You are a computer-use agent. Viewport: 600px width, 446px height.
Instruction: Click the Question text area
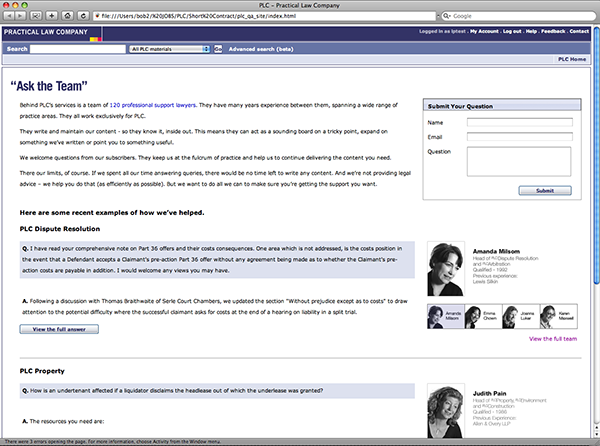coord(519,161)
